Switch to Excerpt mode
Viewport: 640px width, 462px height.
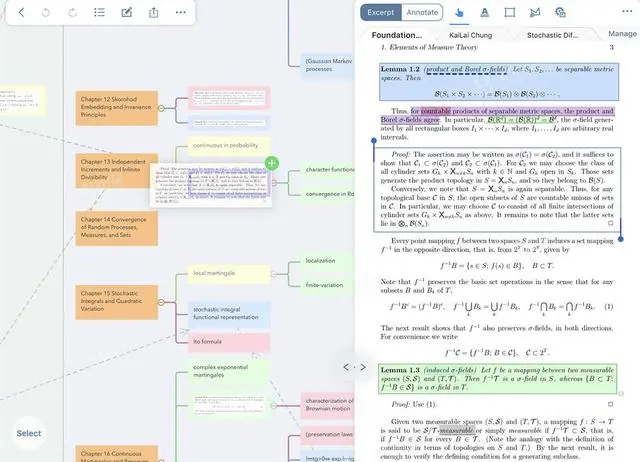pyautogui.click(x=380, y=13)
